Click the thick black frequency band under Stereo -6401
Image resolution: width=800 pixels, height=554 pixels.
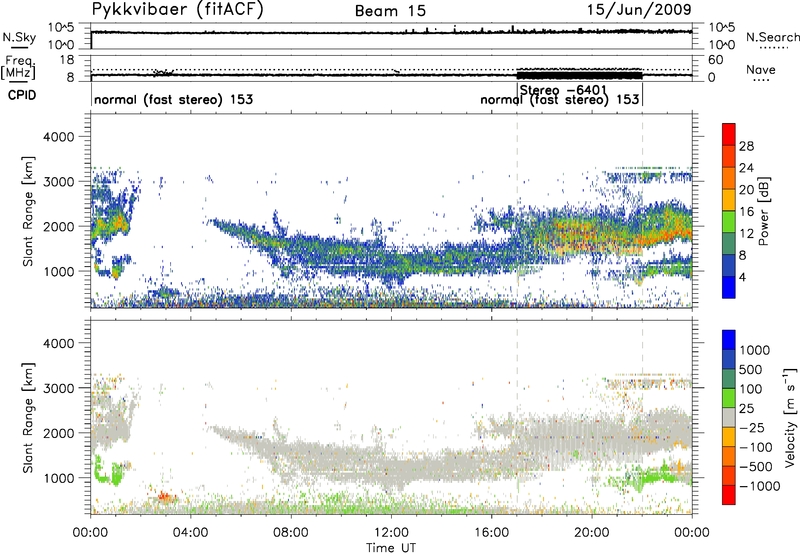580,75
